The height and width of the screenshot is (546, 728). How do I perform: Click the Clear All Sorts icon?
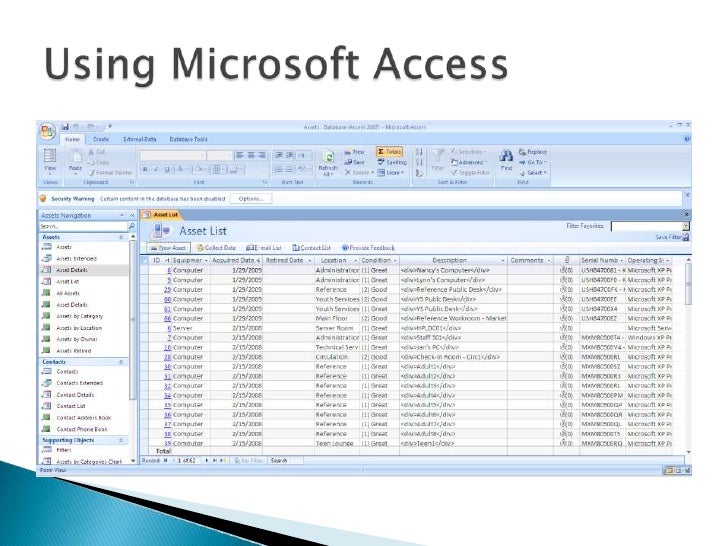(419, 173)
